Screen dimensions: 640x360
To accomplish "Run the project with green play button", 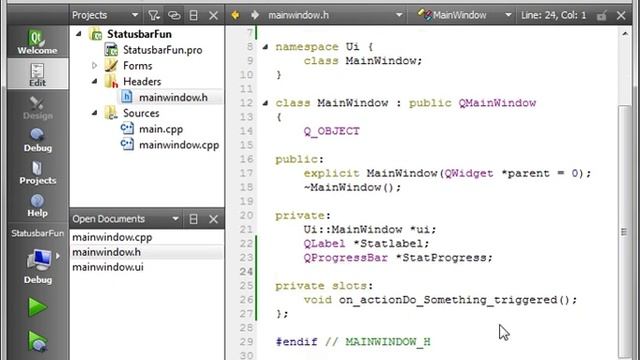I will (x=37, y=307).
